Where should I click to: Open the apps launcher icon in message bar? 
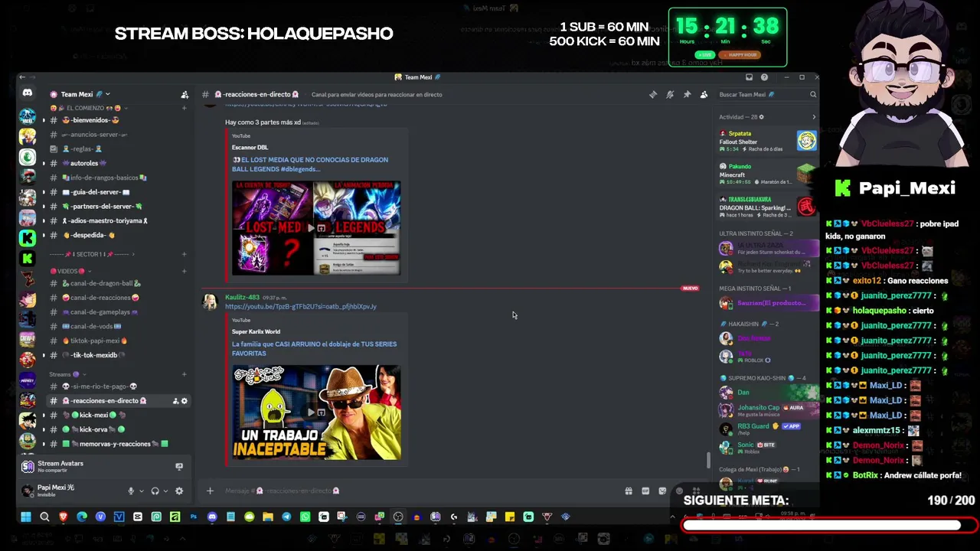[x=696, y=491]
